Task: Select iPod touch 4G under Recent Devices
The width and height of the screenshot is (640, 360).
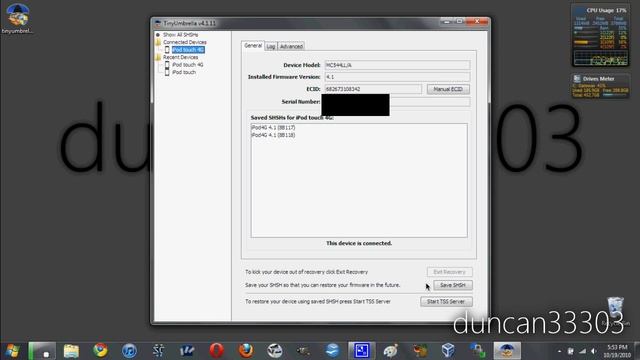Action: point(187,65)
